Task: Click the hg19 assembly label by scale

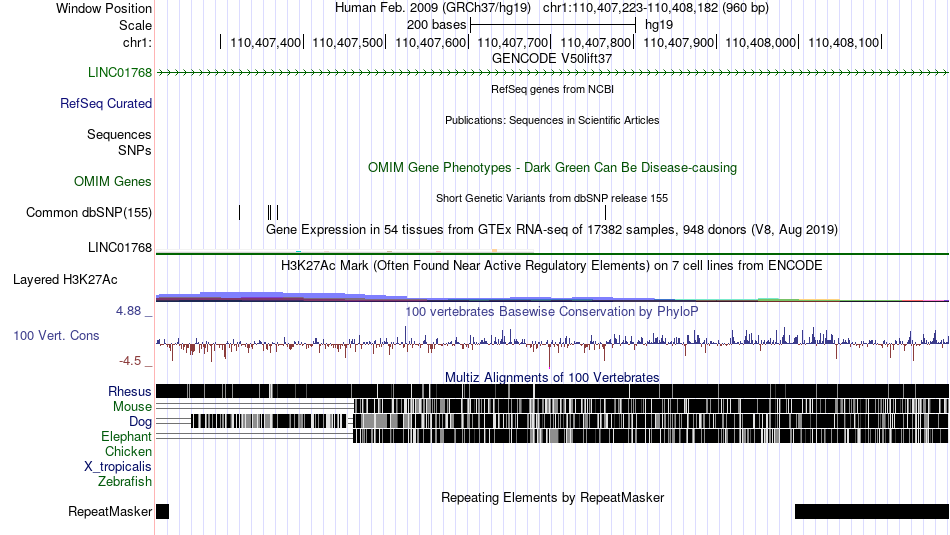Action: [x=659, y=25]
